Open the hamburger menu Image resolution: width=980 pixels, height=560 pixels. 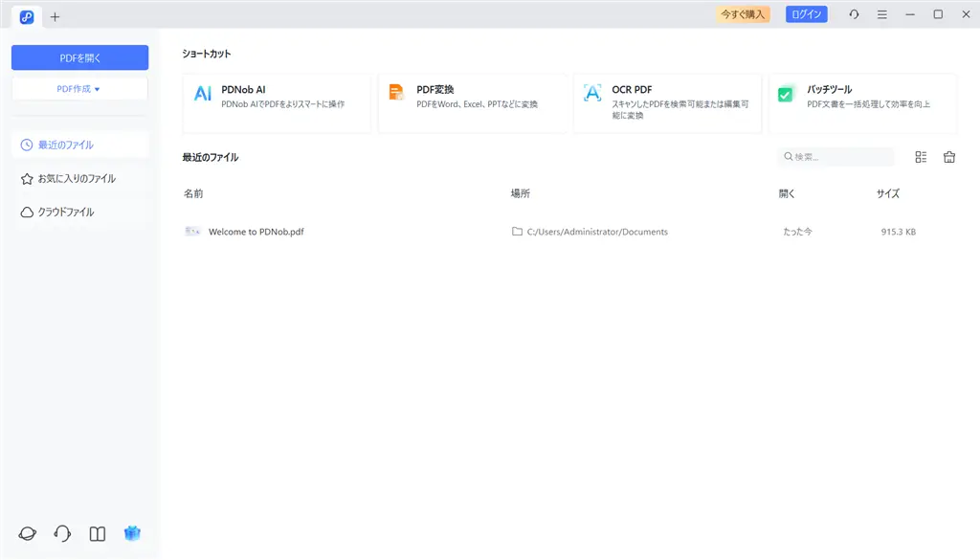pyautogui.click(x=881, y=14)
